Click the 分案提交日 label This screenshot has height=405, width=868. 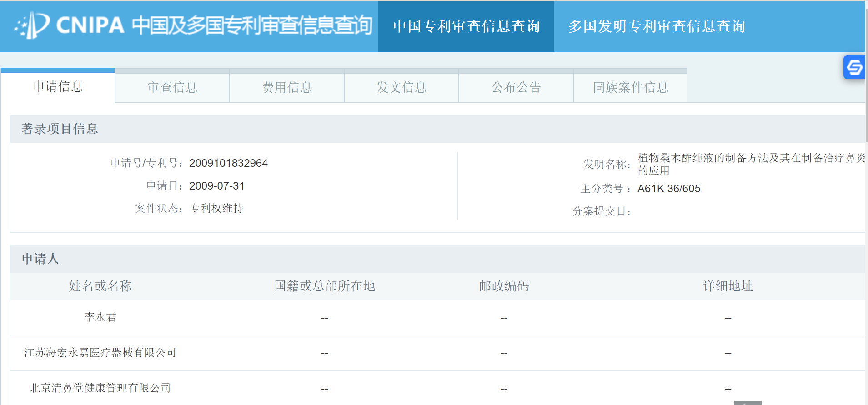coord(602,211)
